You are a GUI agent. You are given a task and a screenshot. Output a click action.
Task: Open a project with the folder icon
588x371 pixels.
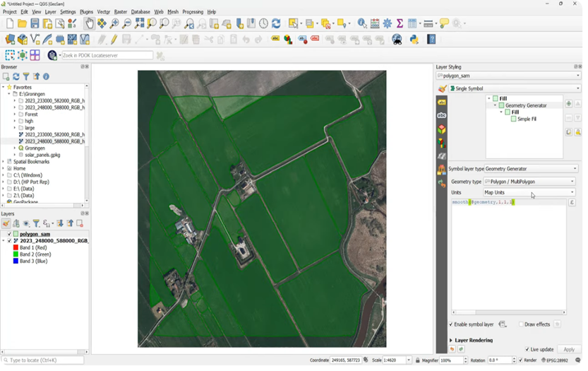click(22, 23)
